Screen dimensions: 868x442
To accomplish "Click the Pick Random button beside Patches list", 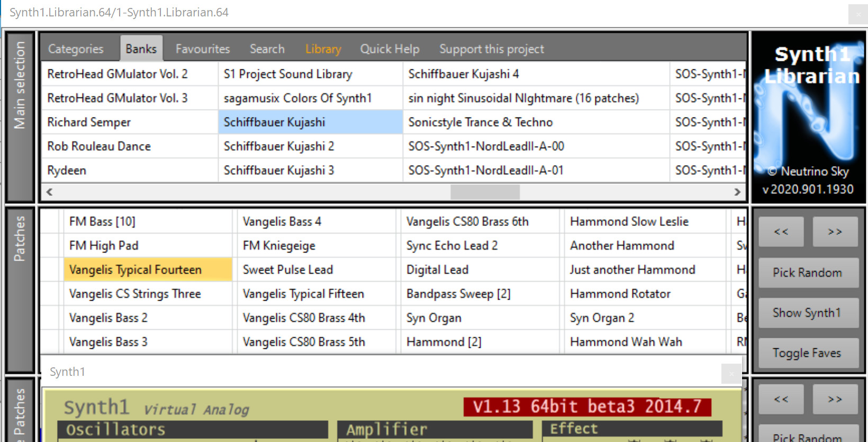I will (808, 273).
